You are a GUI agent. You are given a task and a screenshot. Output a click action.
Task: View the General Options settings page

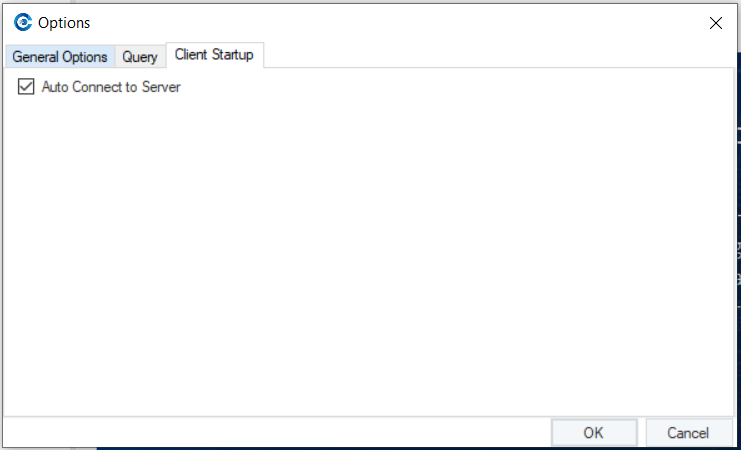[x=60, y=57]
